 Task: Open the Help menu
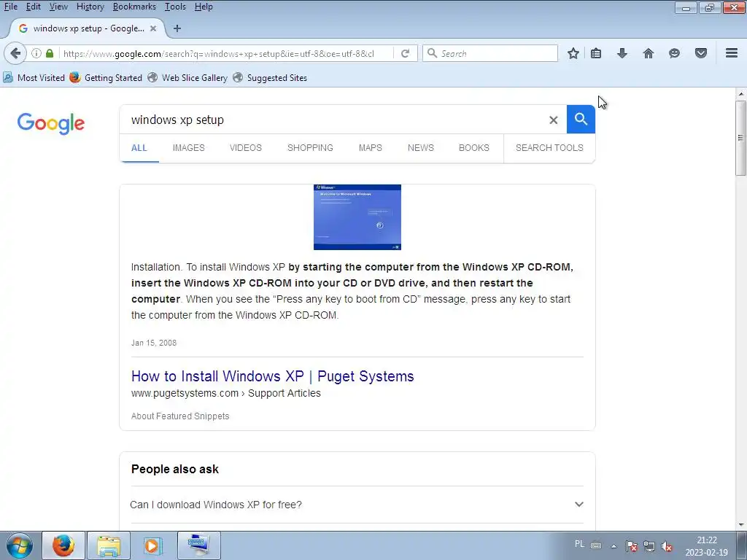pyautogui.click(x=204, y=7)
